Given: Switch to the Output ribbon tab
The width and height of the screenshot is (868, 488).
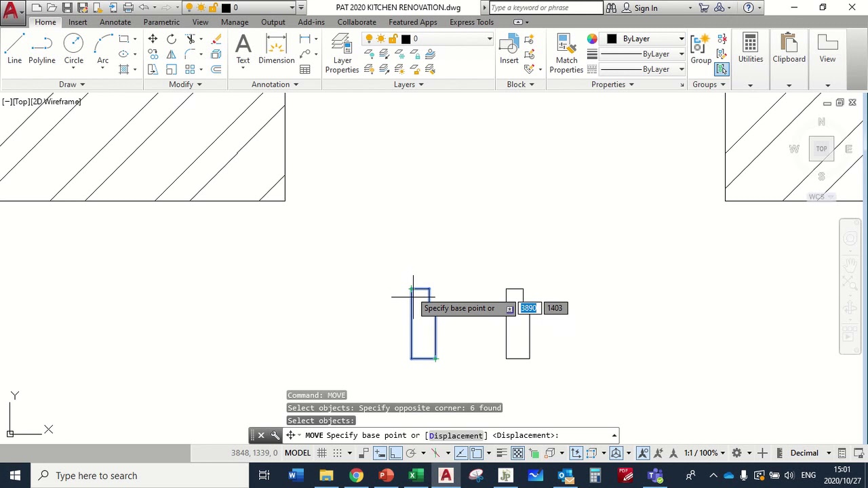Looking at the screenshot, I should [273, 22].
